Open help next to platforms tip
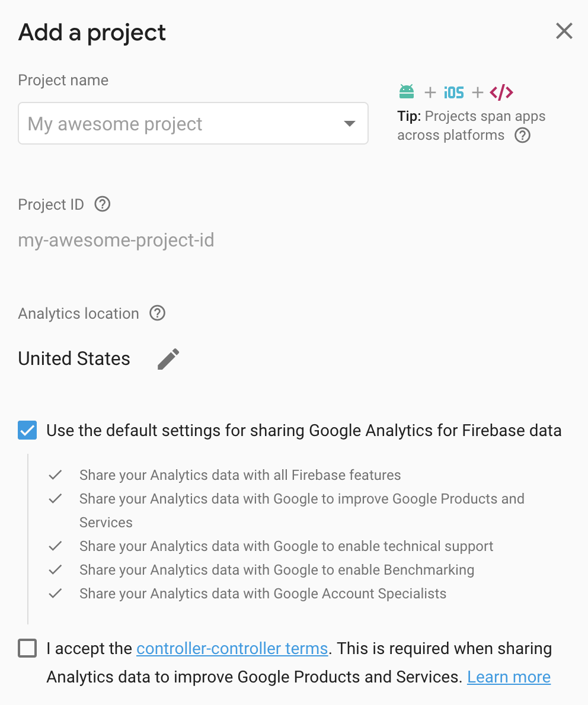 point(522,136)
